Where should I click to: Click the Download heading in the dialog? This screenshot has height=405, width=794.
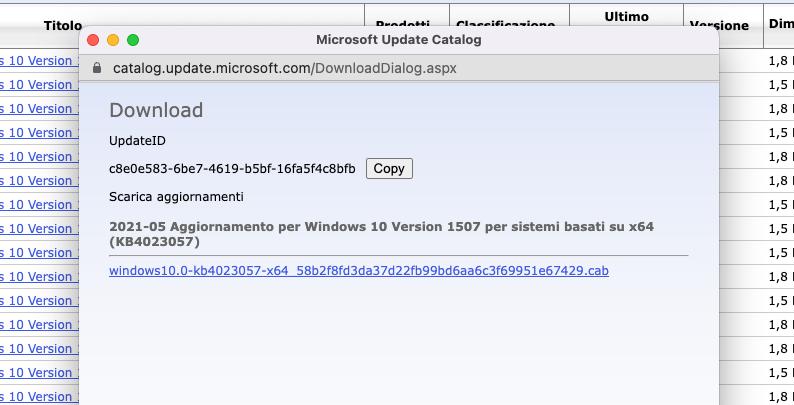[156, 110]
